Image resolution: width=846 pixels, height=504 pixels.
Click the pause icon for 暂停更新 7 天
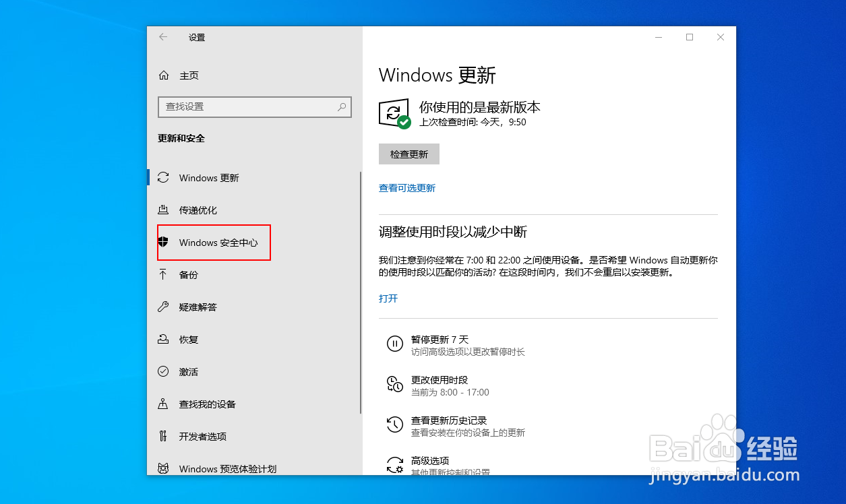point(394,344)
